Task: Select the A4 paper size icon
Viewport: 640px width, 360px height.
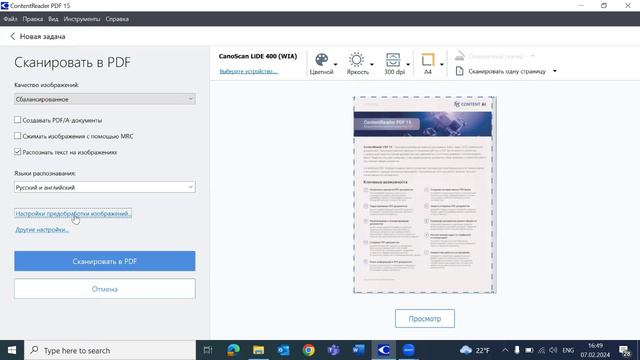Action: click(427, 60)
